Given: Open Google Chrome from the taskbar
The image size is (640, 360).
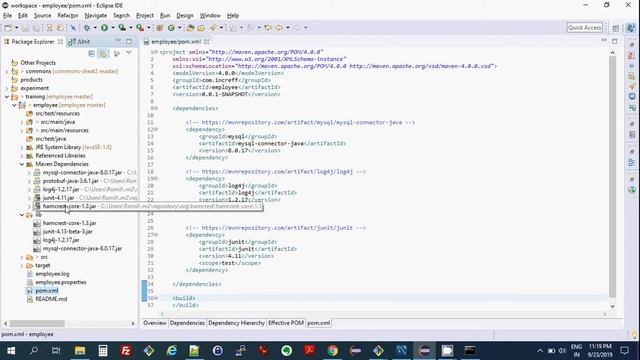Looking at the screenshot, I should (x=333, y=351).
